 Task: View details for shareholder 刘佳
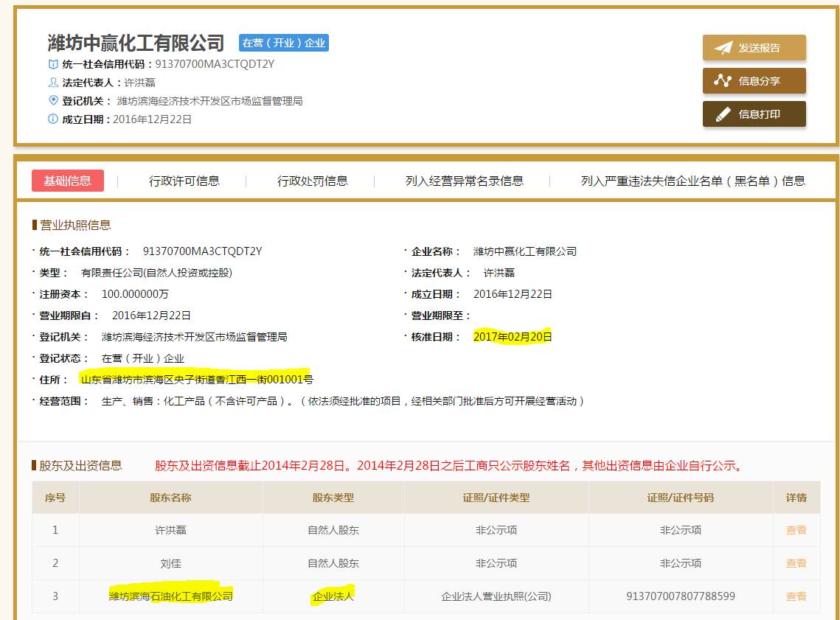point(796,563)
